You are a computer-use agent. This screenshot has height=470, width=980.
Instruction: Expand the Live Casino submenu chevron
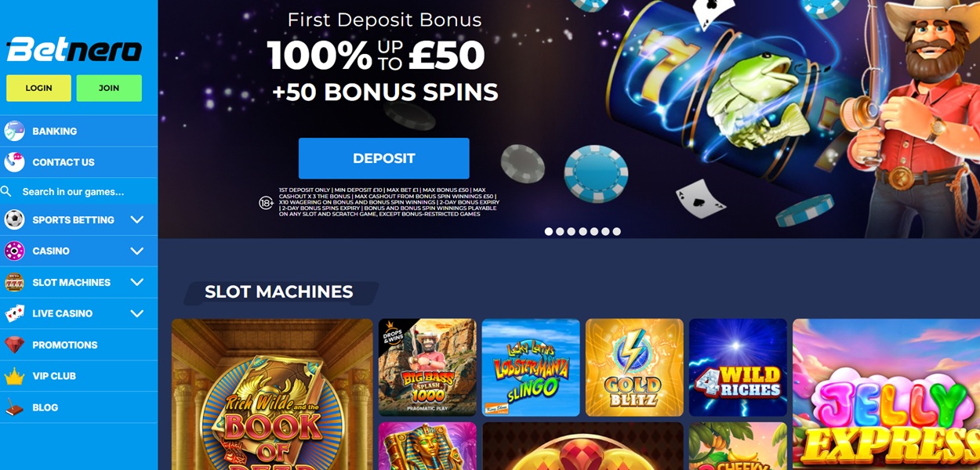coord(137,313)
